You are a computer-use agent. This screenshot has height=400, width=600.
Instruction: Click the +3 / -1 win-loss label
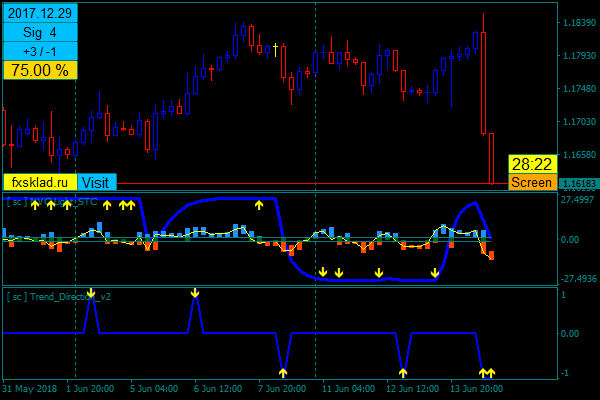[40, 51]
